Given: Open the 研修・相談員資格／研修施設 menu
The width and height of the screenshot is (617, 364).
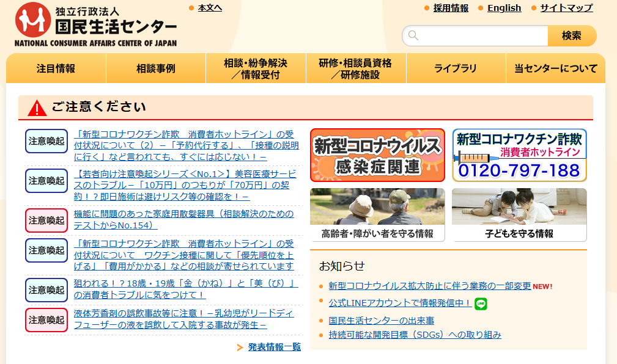Looking at the screenshot, I should tap(356, 68).
